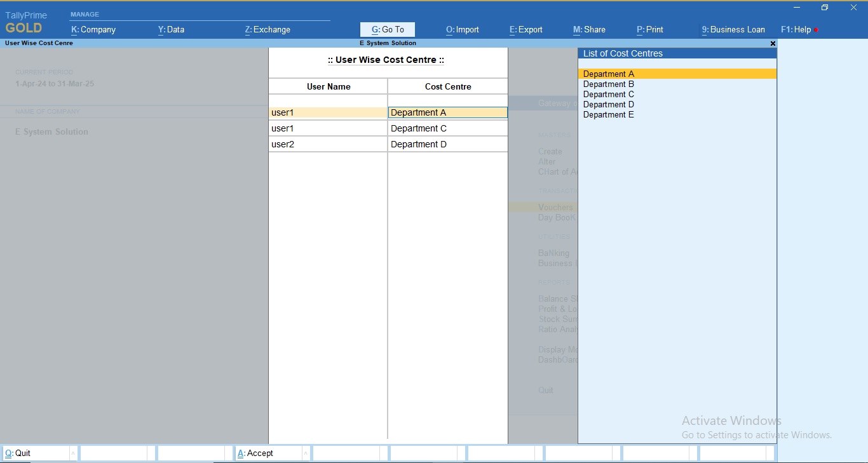868x463 pixels.
Task: Open the Exchange menu
Action: pos(266,29)
